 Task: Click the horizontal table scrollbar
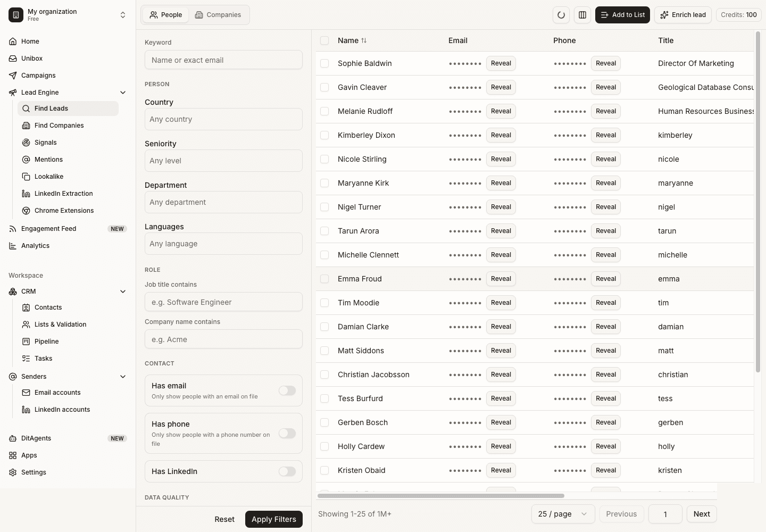pos(440,496)
